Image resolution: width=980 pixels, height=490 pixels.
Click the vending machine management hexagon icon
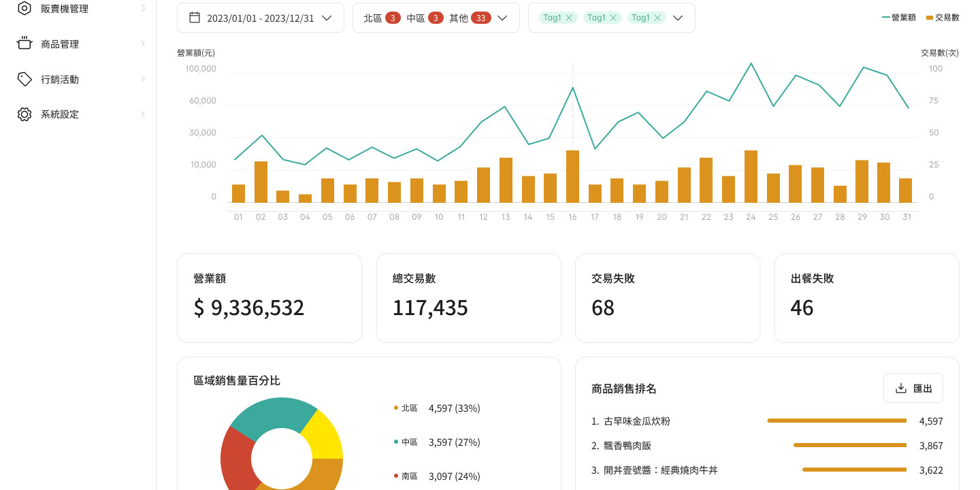click(24, 9)
